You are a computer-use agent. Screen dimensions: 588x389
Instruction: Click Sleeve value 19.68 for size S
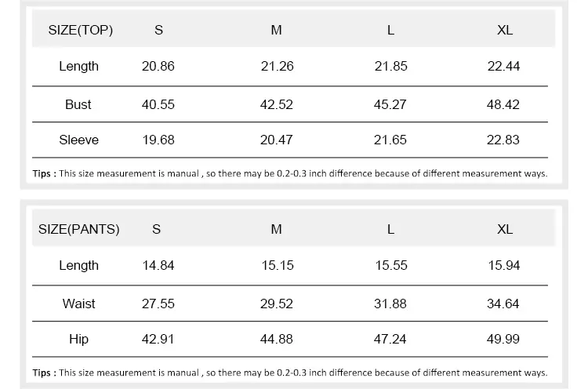click(x=158, y=140)
